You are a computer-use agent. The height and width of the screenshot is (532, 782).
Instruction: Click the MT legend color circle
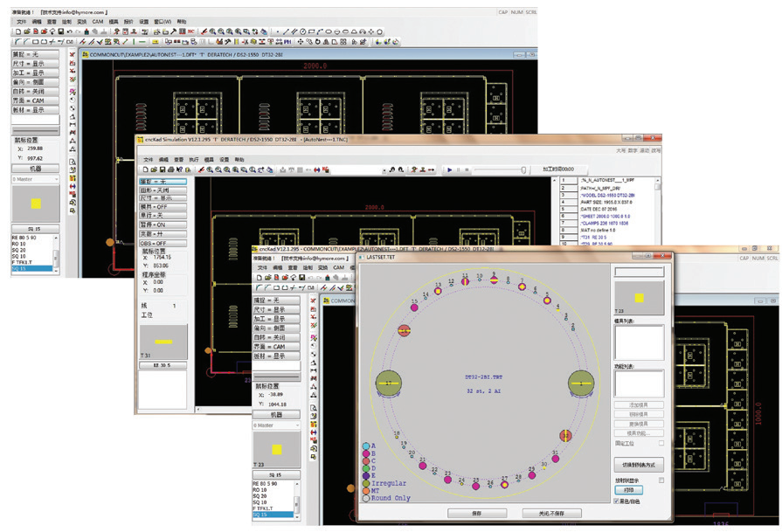[366, 491]
